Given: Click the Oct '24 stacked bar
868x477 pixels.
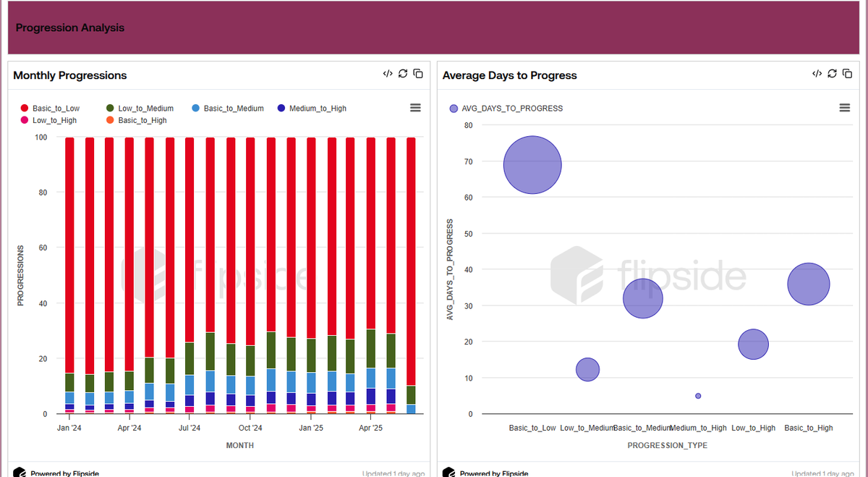Looking at the screenshot, I should 250,275.
